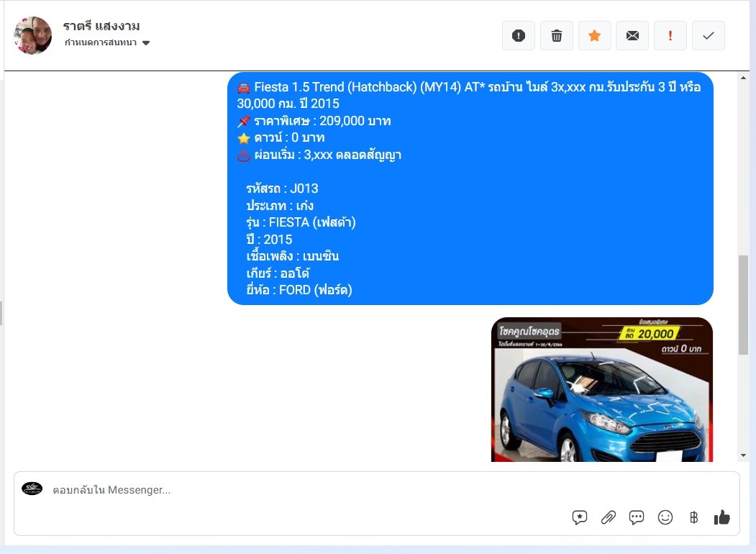Open the emoji picker smiley icon
The height and width of the screenshot is (554, 756).
coord(665,517)
